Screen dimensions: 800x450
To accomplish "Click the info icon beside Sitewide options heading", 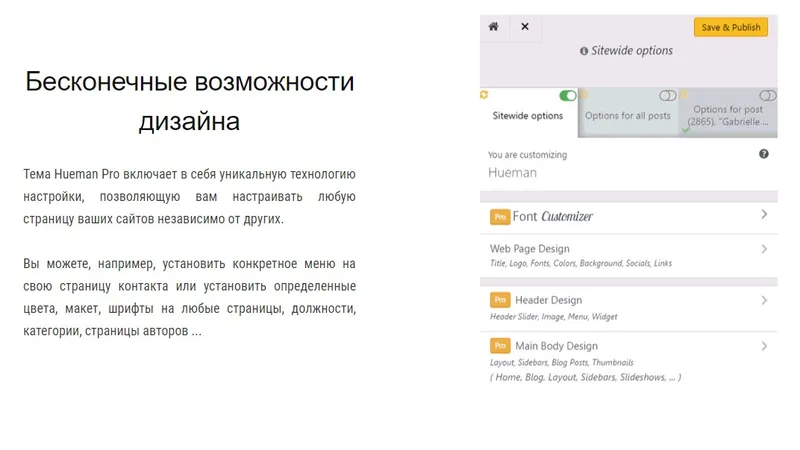I will [584, 51].
